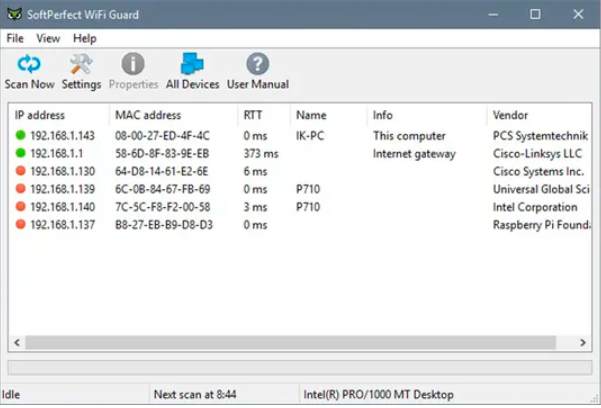Click the SoftPerfect WiFi Guard title bar icon

(x=12, y=14)
